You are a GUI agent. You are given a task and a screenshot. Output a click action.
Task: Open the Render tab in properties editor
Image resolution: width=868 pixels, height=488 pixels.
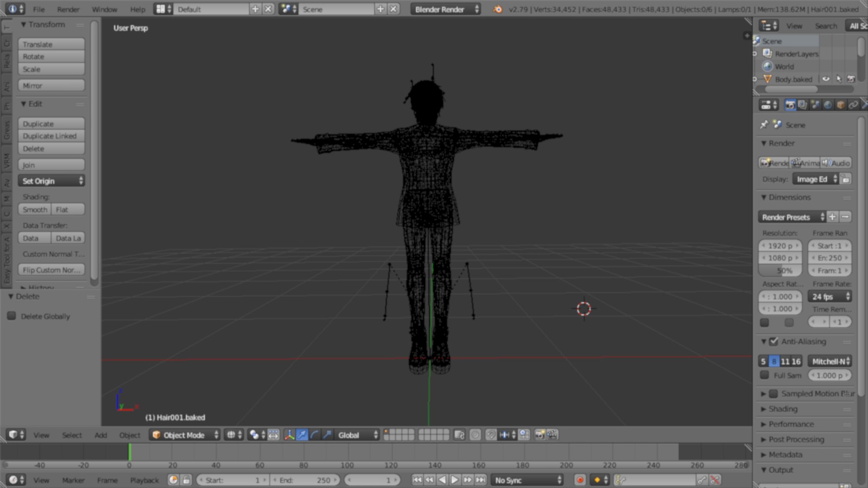click(x=790, y=105)
